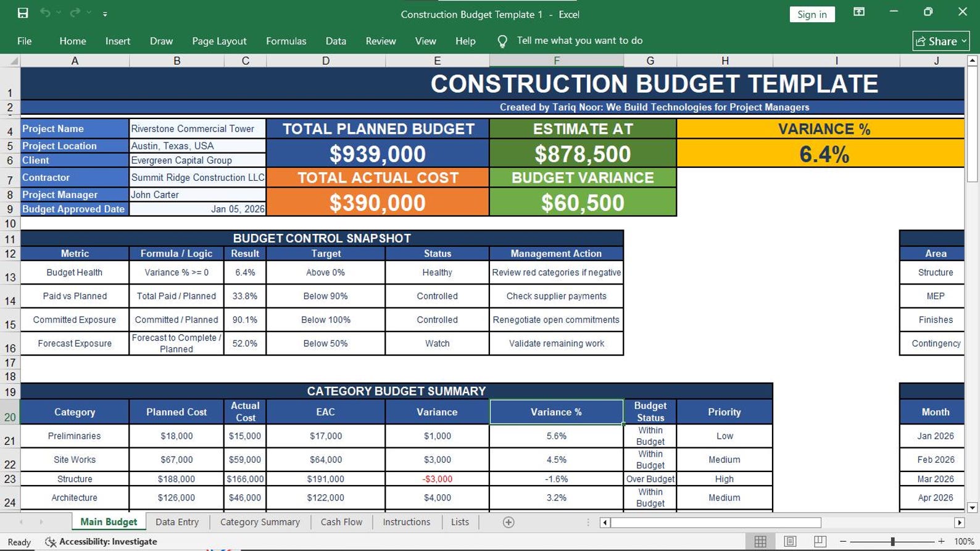The width and height of the screenshot is (980, 551).
Task: Open the Data ribbon tab
Action: click(x=336, y=41)
